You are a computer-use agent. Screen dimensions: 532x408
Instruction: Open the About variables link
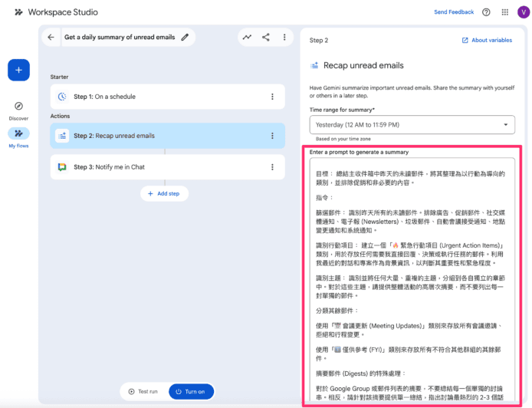pyautogui.click(x=487, y=40)
